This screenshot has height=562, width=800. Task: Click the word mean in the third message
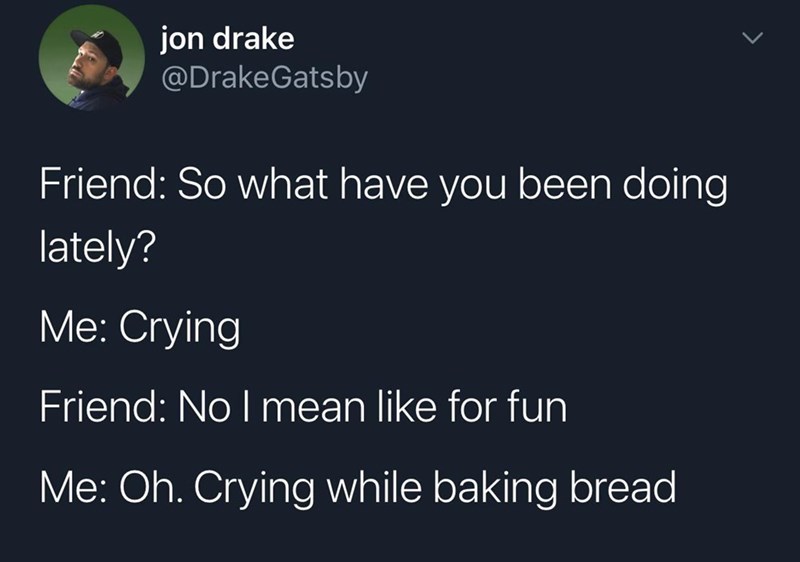[313, 409]
